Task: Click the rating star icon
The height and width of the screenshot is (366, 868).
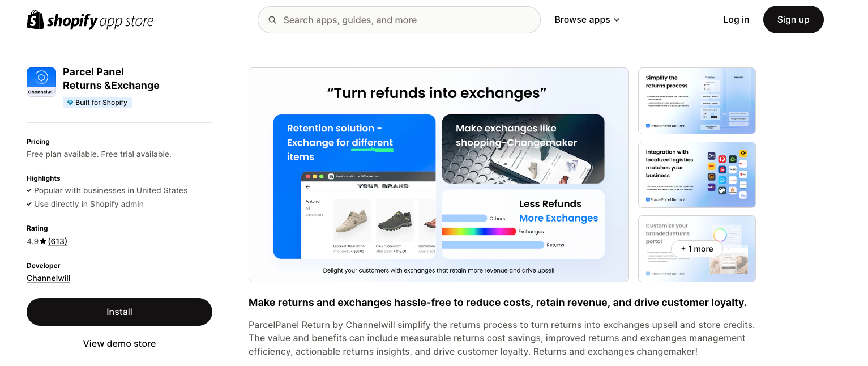Action: (x=43, y=241)
